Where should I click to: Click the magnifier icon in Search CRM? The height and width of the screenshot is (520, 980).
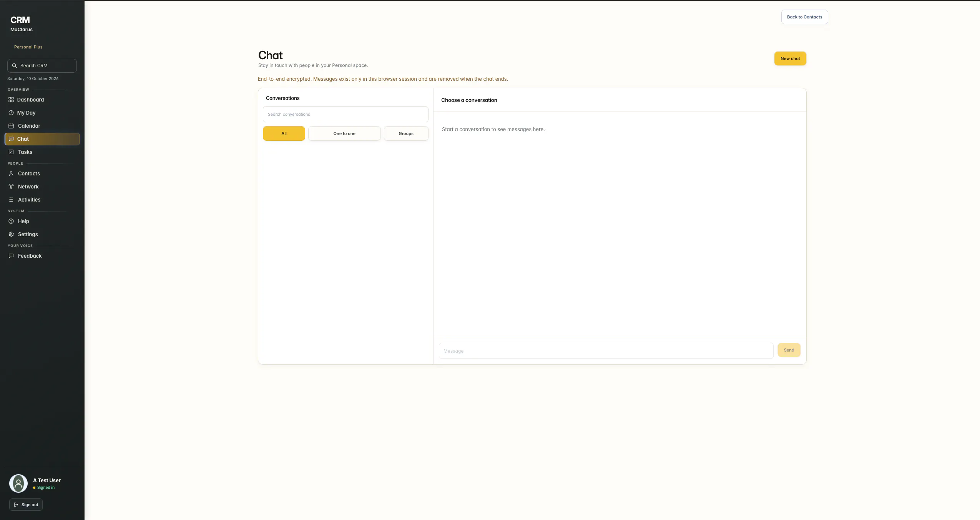pyautogui.click(x=14, y=66)
